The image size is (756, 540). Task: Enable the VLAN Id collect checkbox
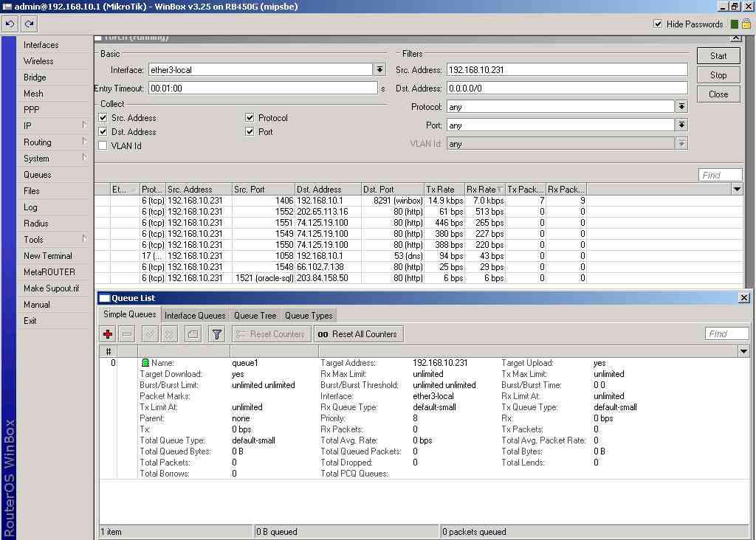[103, 146]
